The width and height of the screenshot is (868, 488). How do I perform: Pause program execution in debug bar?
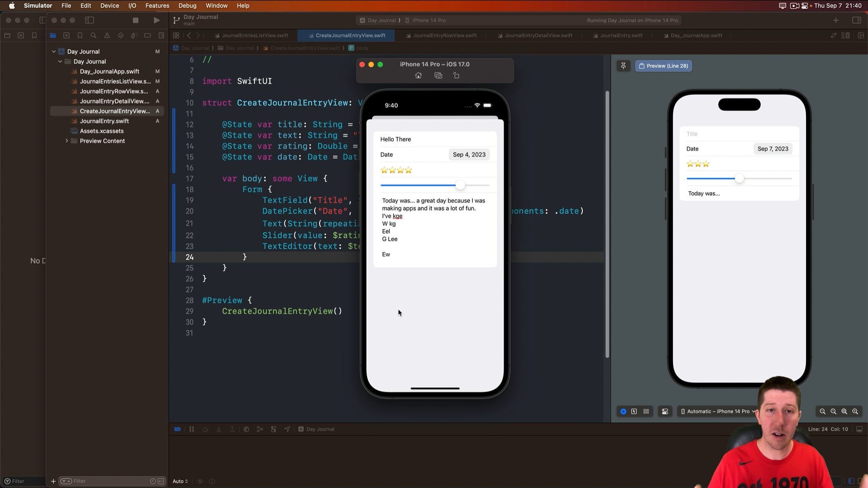point(192,429)
